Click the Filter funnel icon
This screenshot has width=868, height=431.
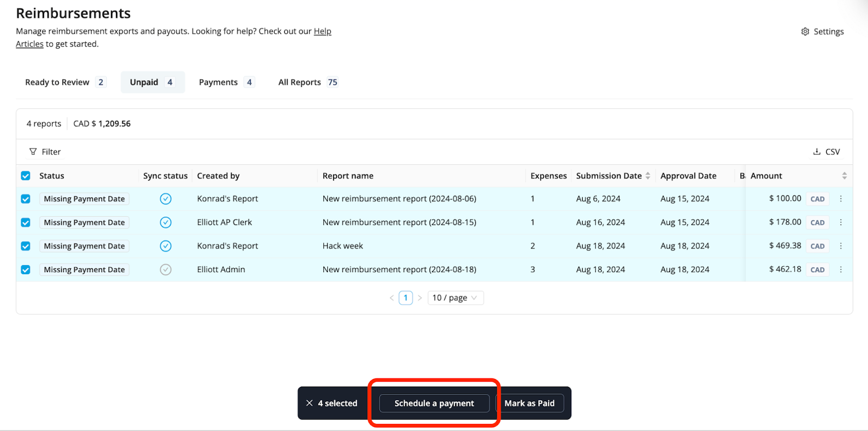pyautogui.click(x=33, y=152)
